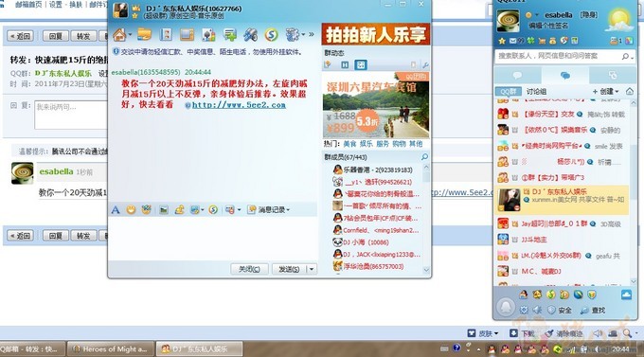Click the 深圳六星汽车宾馆 group-buy ad image
The image size is (644, 357).
(x=376, y=105)
